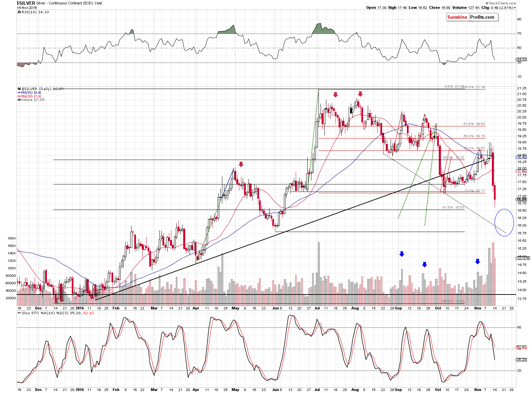Click the blue down arrow above late September volume
532x393 pixels.
424,265
